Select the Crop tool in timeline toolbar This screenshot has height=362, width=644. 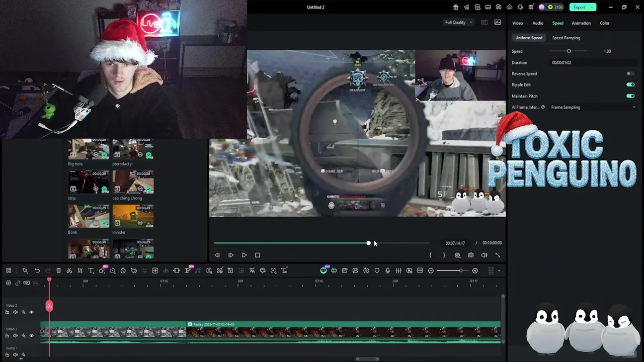(80, 270)
